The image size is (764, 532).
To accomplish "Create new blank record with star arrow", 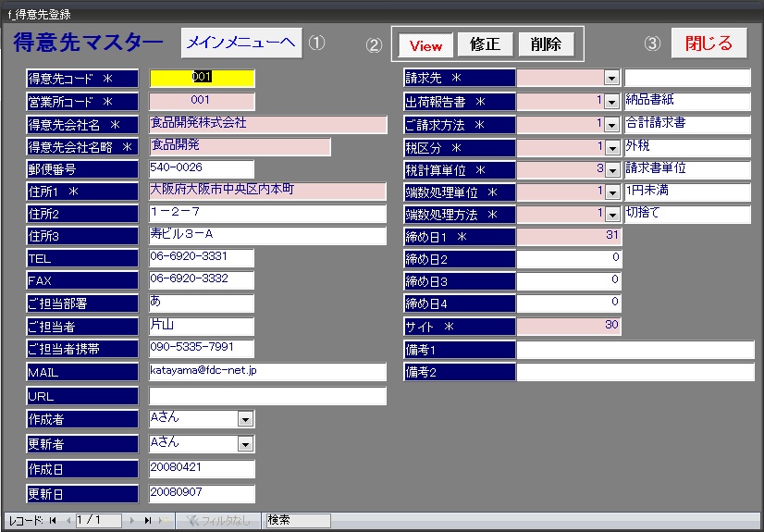I will coord(164,521).
